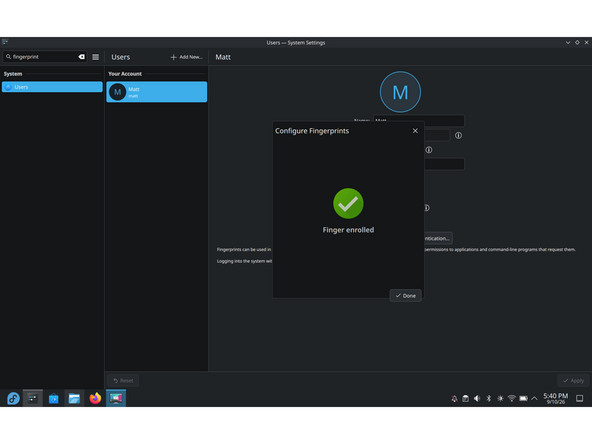592x444 pixels.
Task: Click the show desktop button
Action: [580, 398]
